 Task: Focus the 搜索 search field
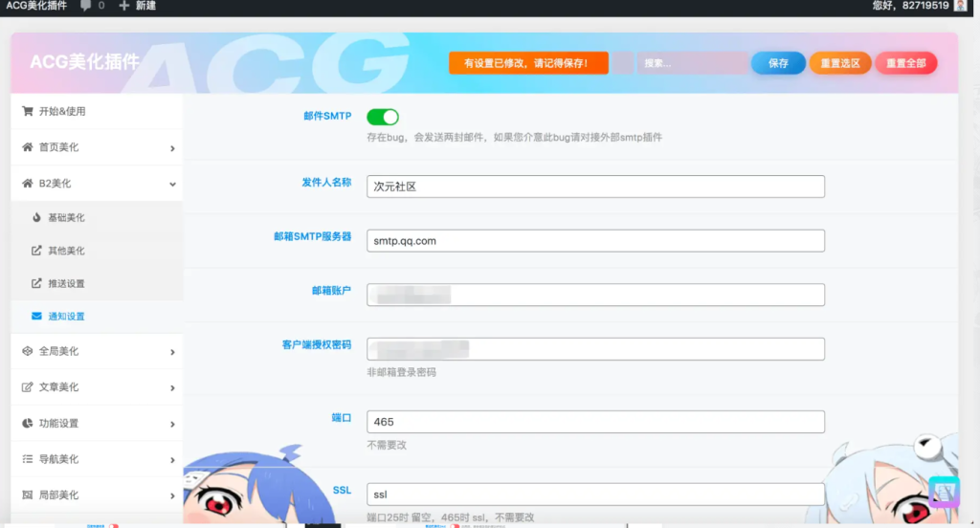[692, 63]
